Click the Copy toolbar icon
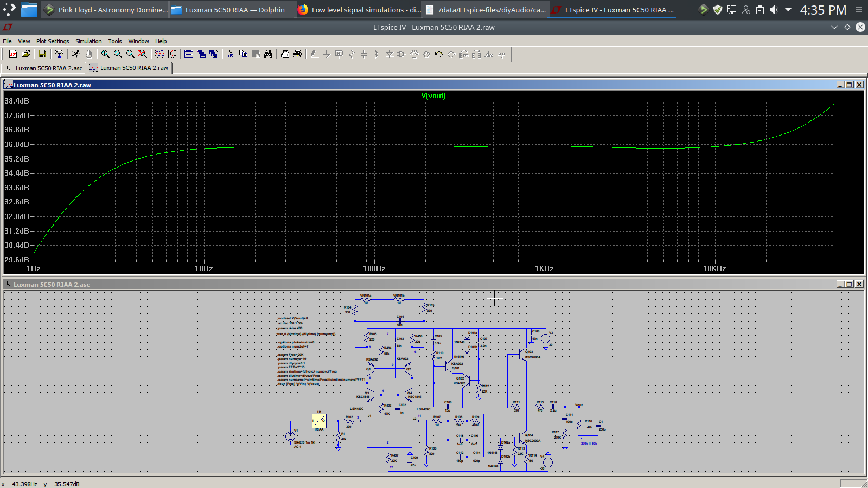The image size is (868, 488). coord(243,54)
